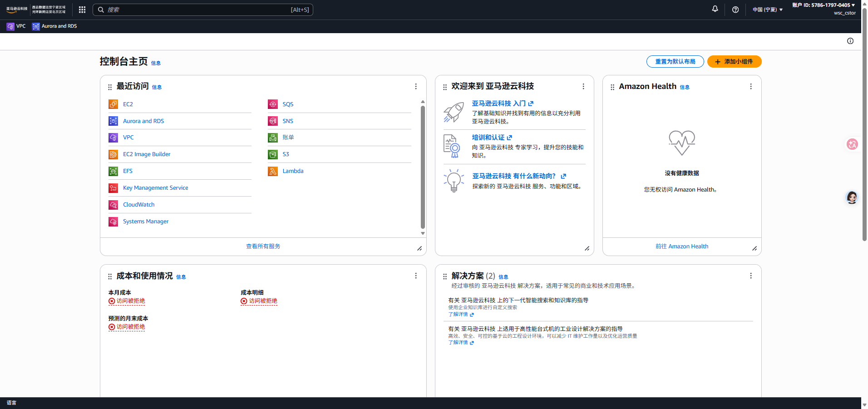The width and height of the screenshot is (868, 409).
Task: Click the 重置为默认布局 button
Action: (x=675, y=62)
